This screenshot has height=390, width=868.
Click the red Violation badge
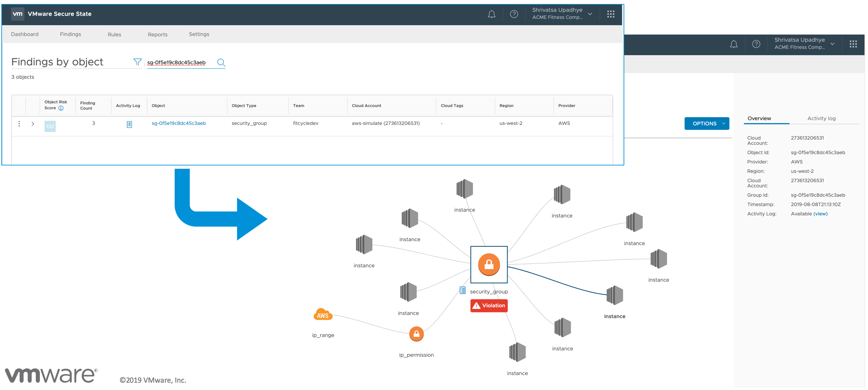(488, 306)
